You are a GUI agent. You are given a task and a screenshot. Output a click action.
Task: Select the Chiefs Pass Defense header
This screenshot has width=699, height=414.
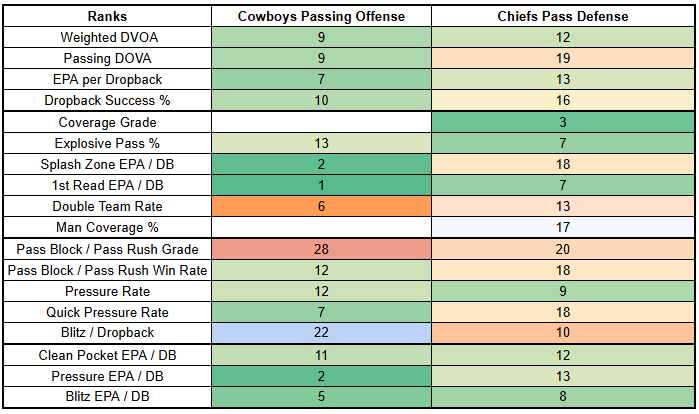[563, 17]
